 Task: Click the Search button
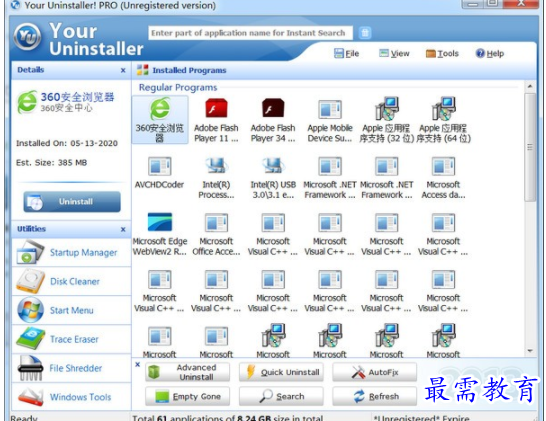click(x=281, y=396)
